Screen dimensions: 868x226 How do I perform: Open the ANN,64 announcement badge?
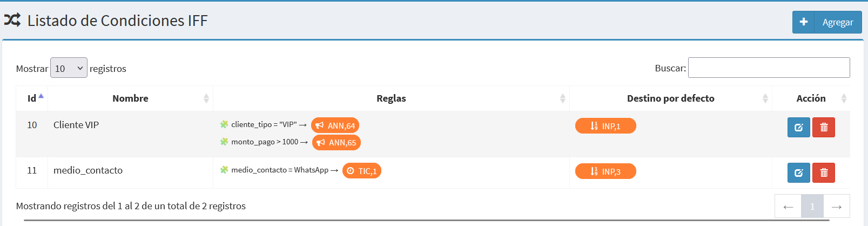[x=335, y=125]
